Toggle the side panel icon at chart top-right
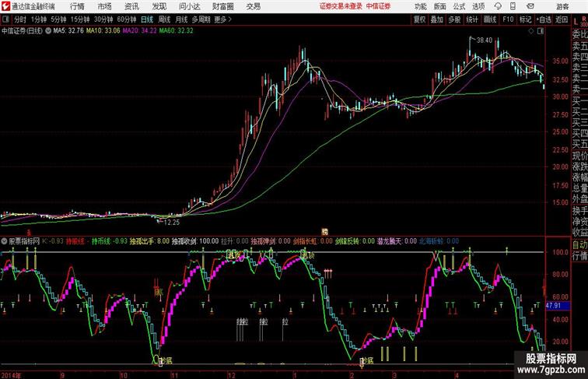The height and width of the screenshot is (379, 588). (x=541, y=31)
